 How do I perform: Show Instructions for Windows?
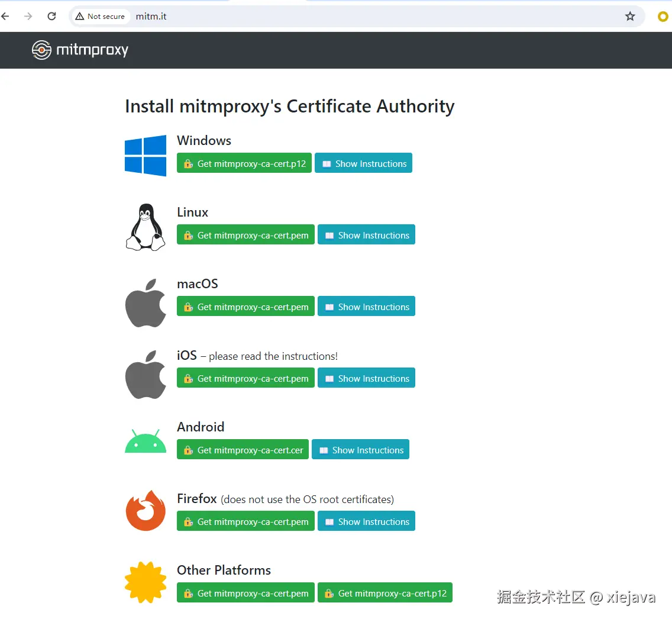pos(363,163)
